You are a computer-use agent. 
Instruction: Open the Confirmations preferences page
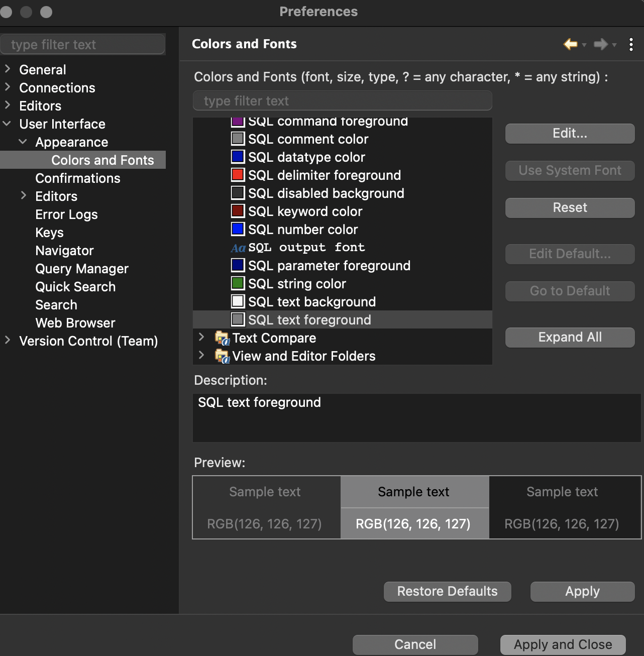tap(78, 178)
